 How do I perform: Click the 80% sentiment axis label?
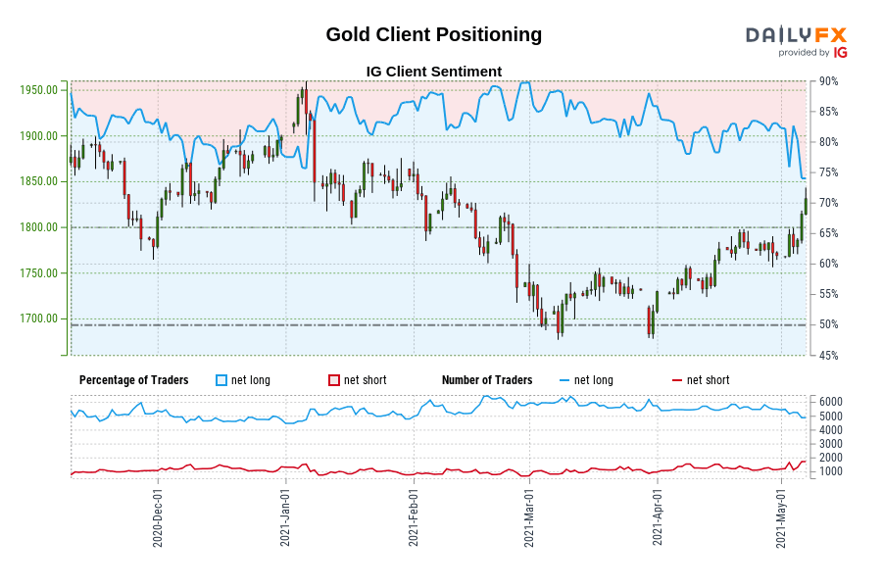tap(828, 142)
